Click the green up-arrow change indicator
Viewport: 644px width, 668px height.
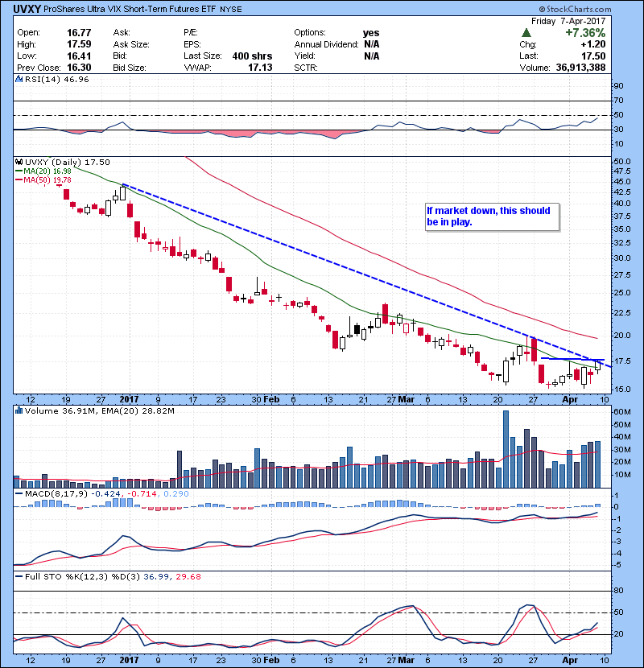tap(526, 33)
